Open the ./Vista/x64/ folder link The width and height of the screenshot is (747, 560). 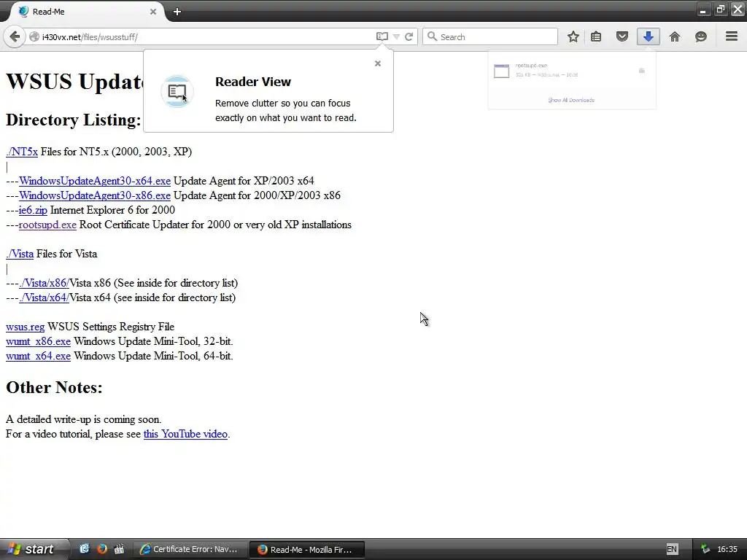tap(44, 297)
